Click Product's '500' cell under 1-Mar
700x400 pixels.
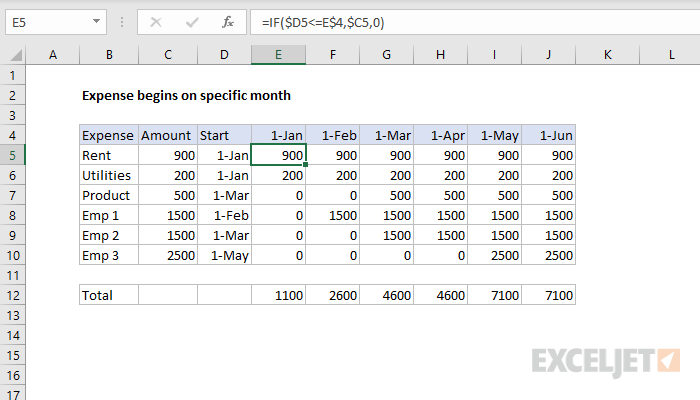pos(387,195)
